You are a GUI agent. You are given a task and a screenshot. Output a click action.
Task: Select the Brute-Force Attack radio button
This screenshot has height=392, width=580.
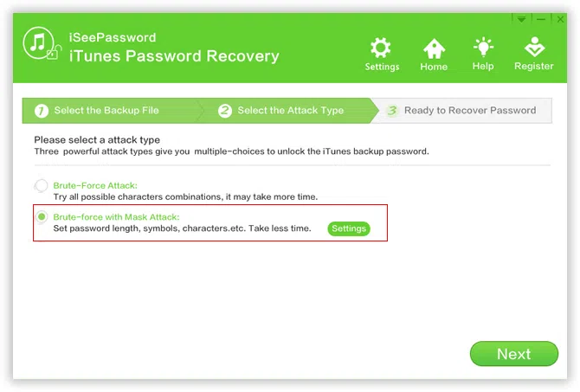(x=41, y=185)
